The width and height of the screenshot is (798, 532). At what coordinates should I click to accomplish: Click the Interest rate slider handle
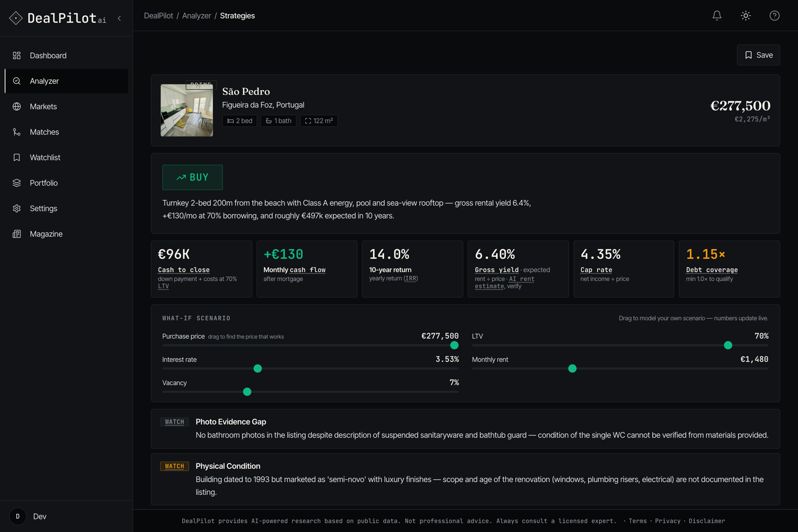tap(258, 368)
